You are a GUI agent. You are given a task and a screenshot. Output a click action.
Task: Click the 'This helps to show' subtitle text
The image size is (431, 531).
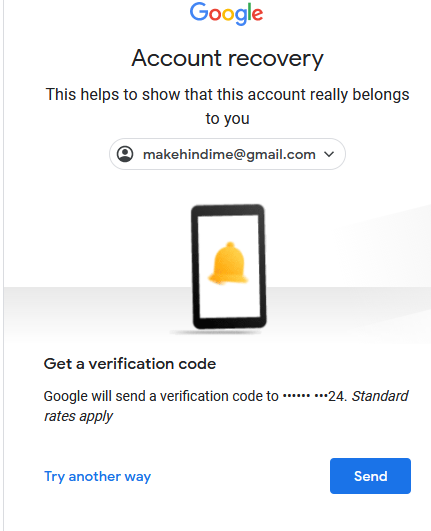point(227,94)
